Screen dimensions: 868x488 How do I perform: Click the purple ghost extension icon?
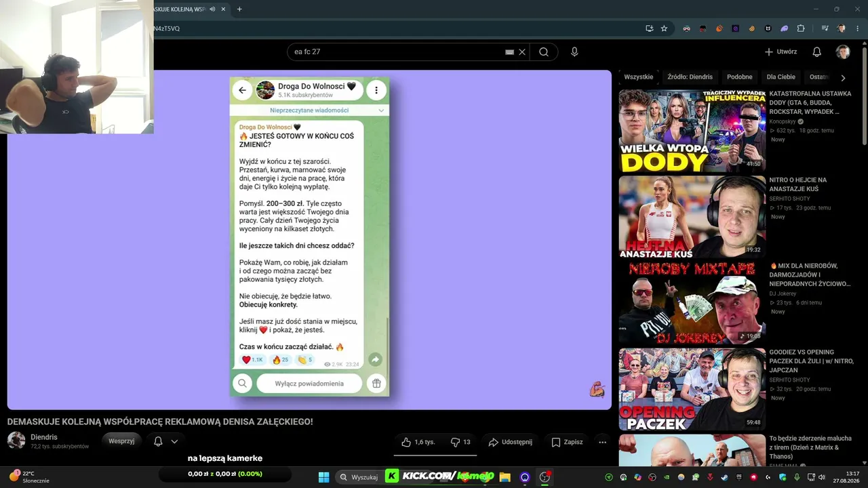click(785, 28)
